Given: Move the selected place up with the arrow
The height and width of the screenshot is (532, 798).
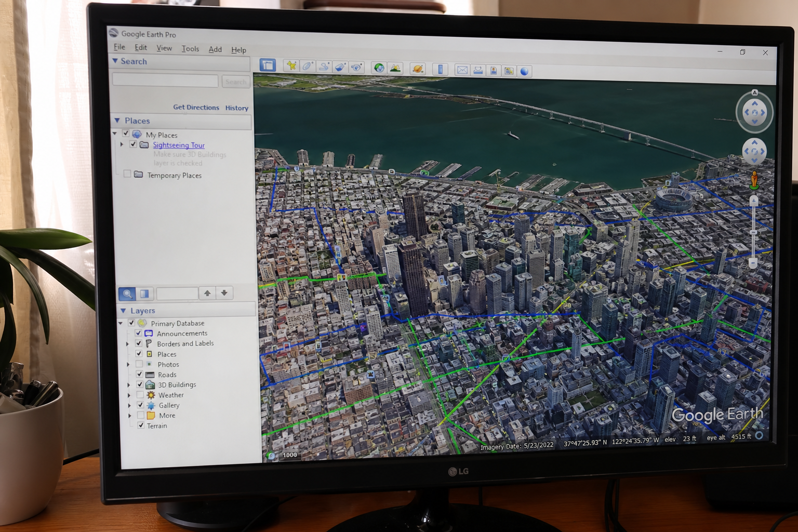Looking at the screenshot, I should pyautogui.click(x=207, y=293).
